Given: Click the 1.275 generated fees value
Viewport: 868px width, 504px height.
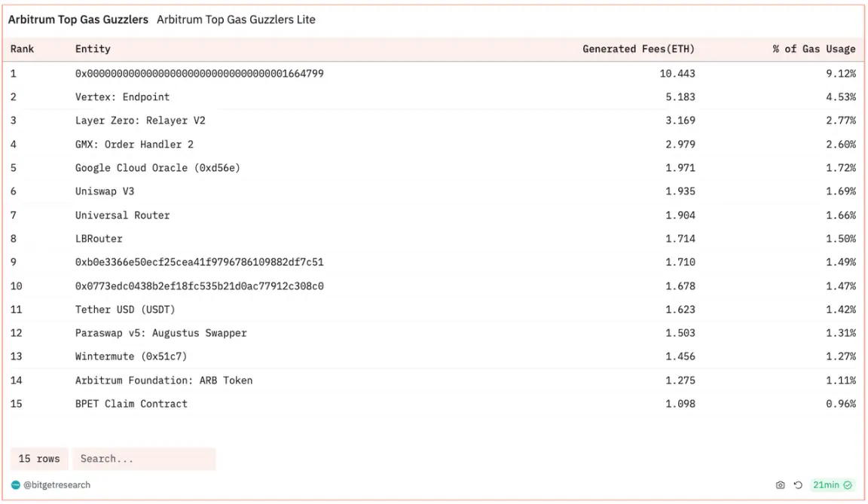Looking at the screenshot, I should tap(680, 380).
